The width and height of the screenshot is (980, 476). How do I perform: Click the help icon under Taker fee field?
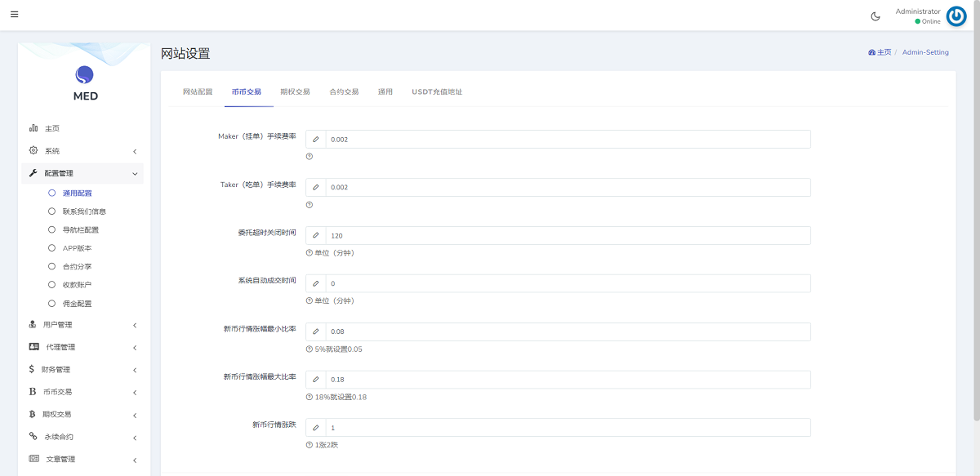pos(310,205)
